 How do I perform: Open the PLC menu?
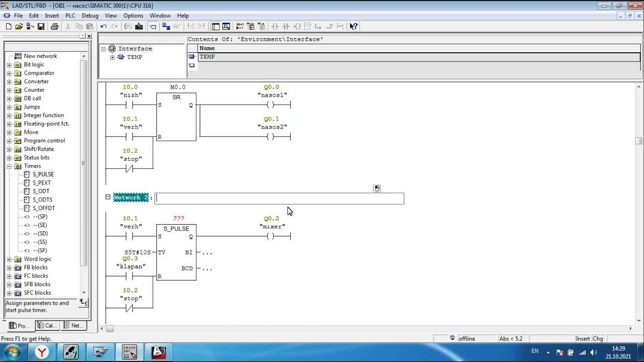[x=70, y=16]
